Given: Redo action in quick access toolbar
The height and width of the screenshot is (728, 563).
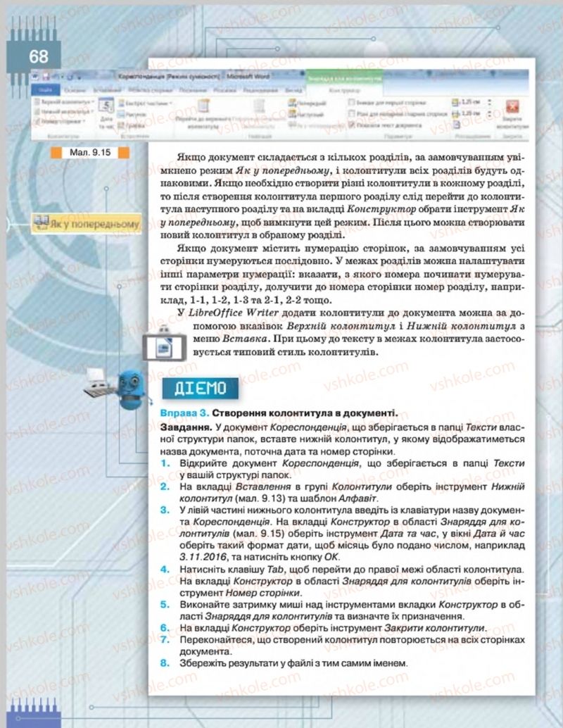Looking at the screenshot, I should coord(70,77).
